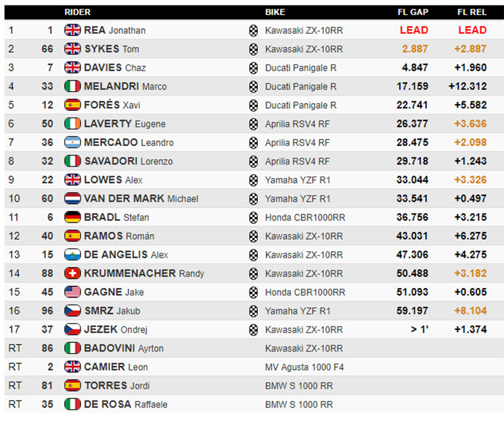Click the checkered flag icon in SYKES row
Screen dimensions: 504x422
click(254, 49)
